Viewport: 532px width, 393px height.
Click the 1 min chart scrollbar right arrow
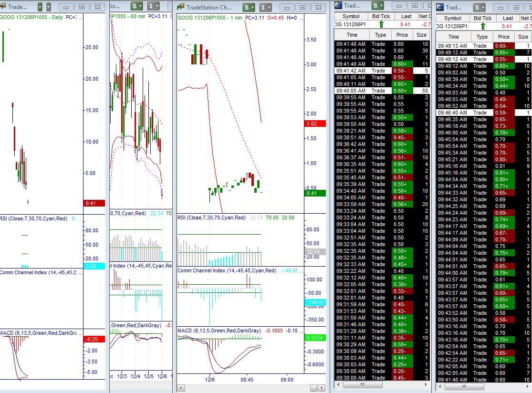(322, 388)
